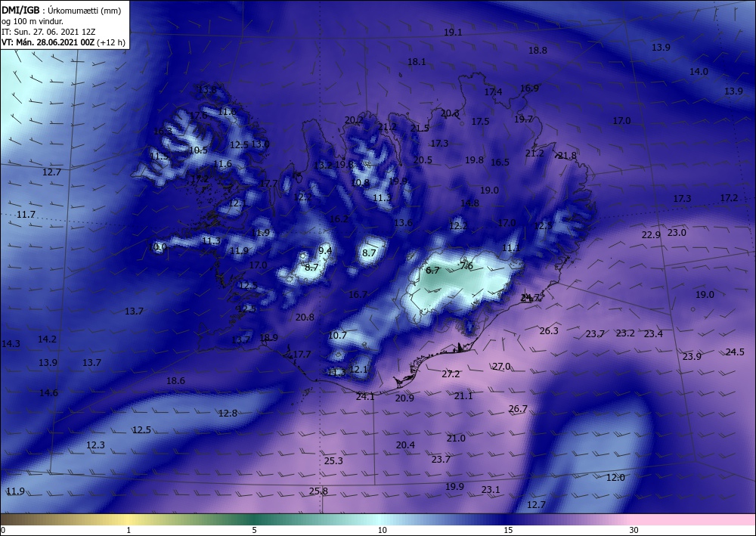Click the 20.9 value on the south coast
This screenshot has width=756, height=536.
pos(404,398)
